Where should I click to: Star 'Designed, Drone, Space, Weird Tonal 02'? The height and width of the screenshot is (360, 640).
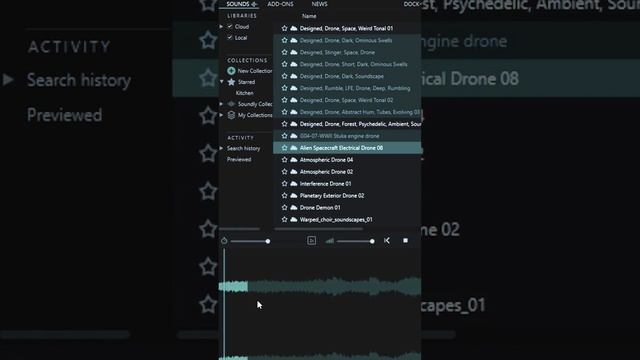tap(284, 100)
